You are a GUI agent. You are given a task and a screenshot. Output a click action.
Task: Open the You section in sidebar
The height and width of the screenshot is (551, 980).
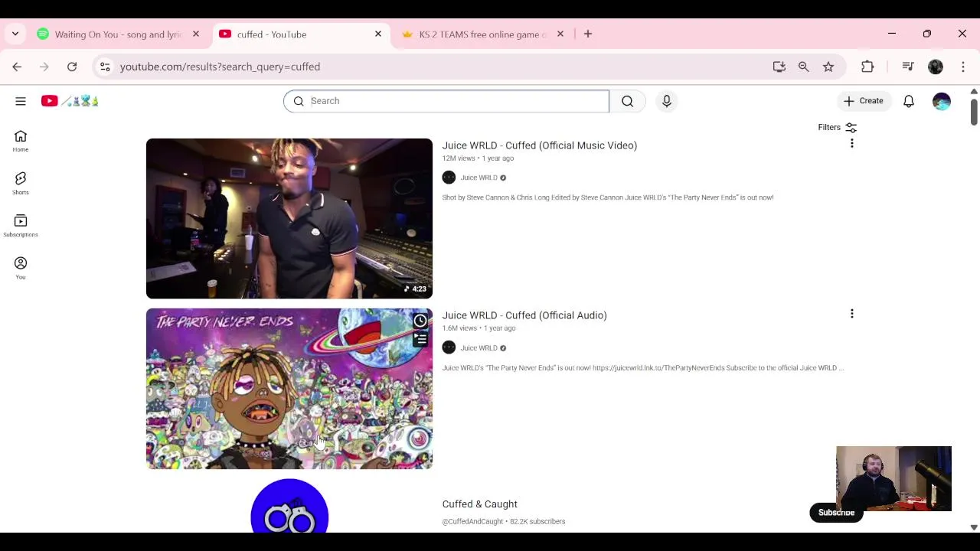[21, 268]
